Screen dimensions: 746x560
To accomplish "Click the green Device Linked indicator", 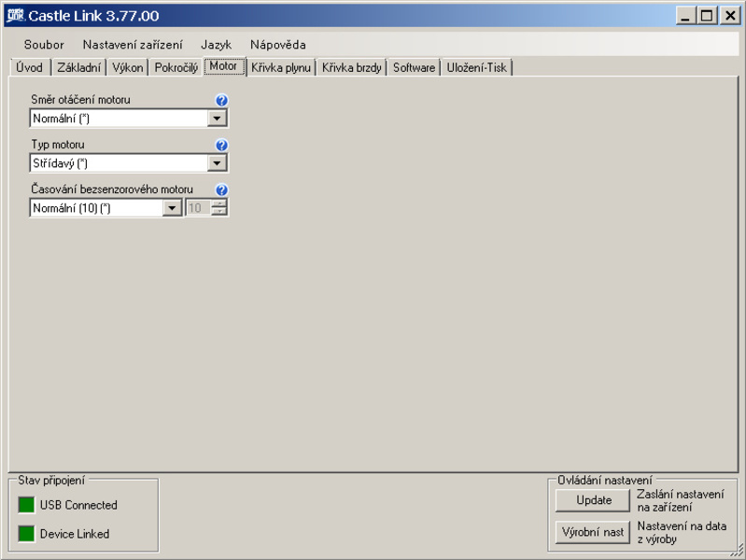I will pyautogui.click(x=26, y=534).
